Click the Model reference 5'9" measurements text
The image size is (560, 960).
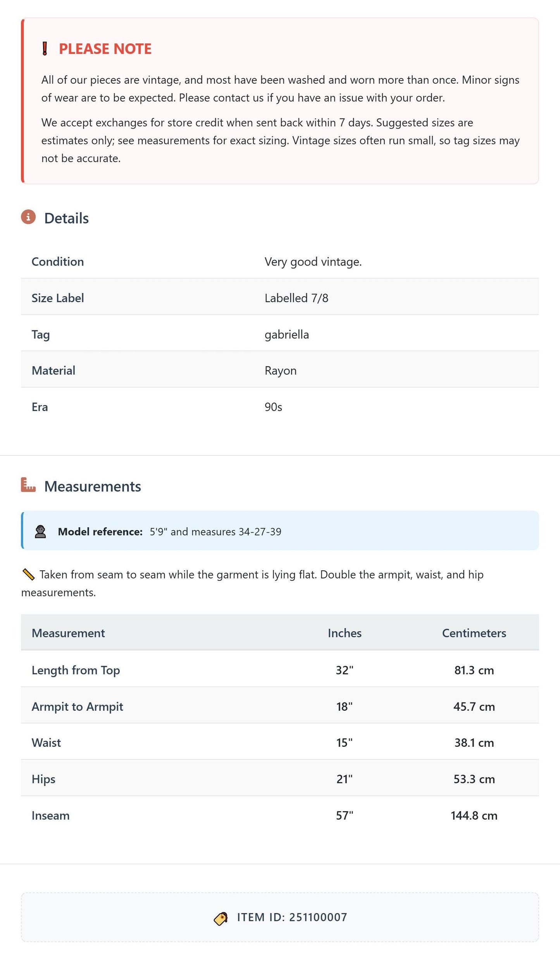(x=215, y=532)
